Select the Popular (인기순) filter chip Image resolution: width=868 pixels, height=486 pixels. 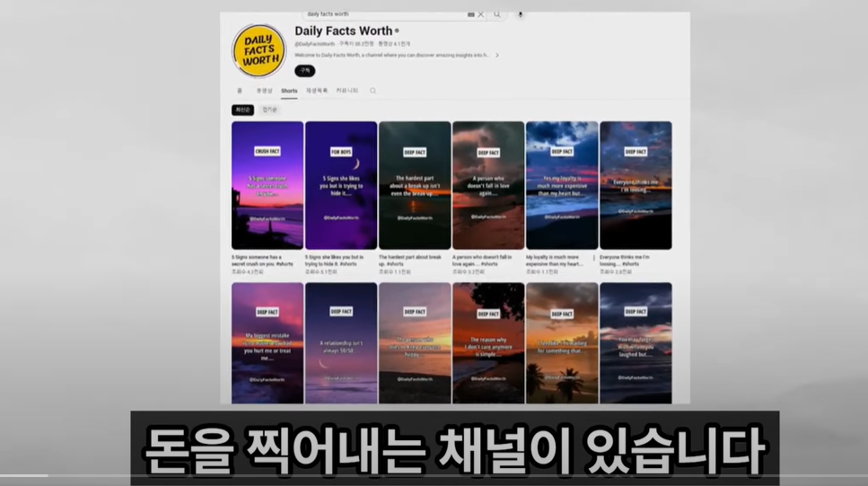269,110
